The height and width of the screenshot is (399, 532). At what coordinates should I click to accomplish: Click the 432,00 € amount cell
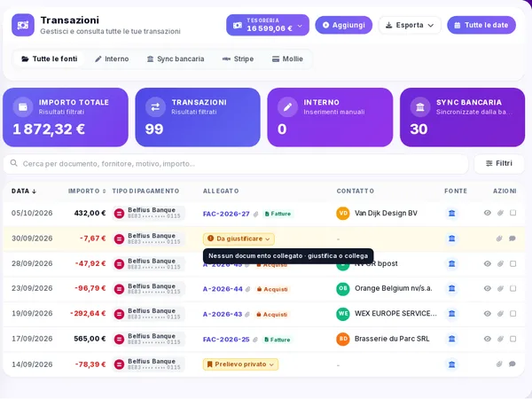click(x=90, y=213)
